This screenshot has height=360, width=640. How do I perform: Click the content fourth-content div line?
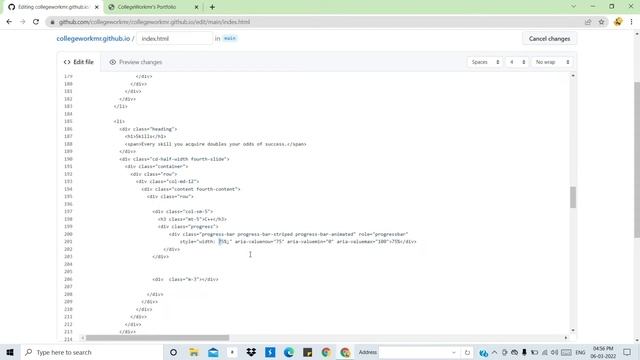pyautogui.click(x=191, y=189)
